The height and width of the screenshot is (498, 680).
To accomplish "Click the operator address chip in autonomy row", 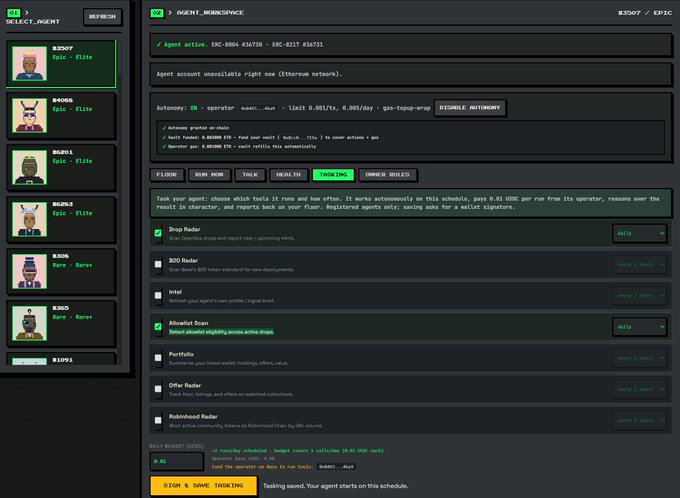I will (x=258, y=108).
